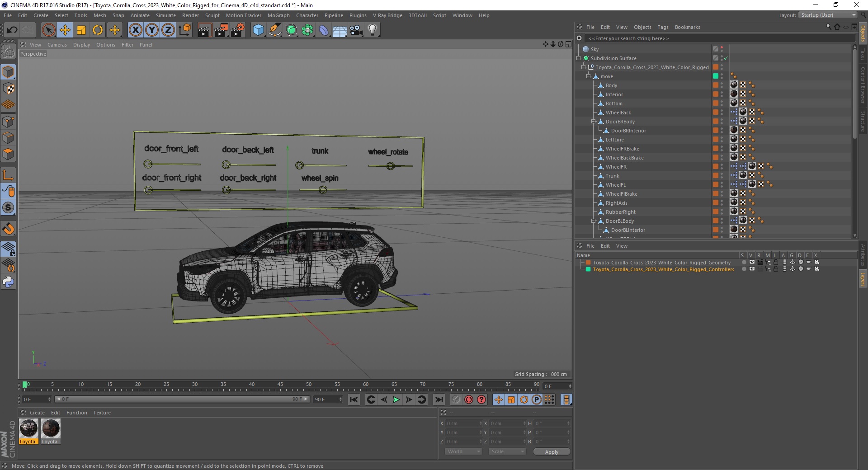Image resolution: width=868 pixels, height=470 pixels.
Task: Click the trunk slider handle
Action: (299, 165)
